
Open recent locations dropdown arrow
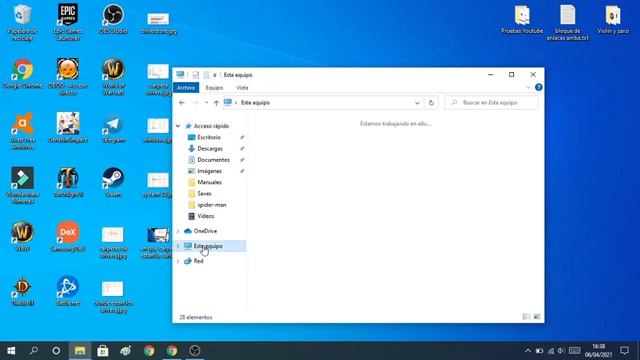pos(207,103)
